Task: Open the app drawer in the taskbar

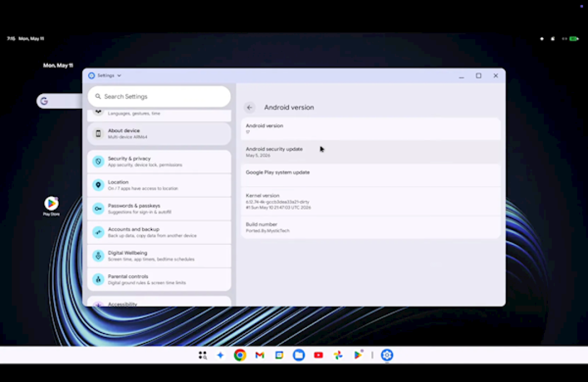Action: click(x=203, y=355)
